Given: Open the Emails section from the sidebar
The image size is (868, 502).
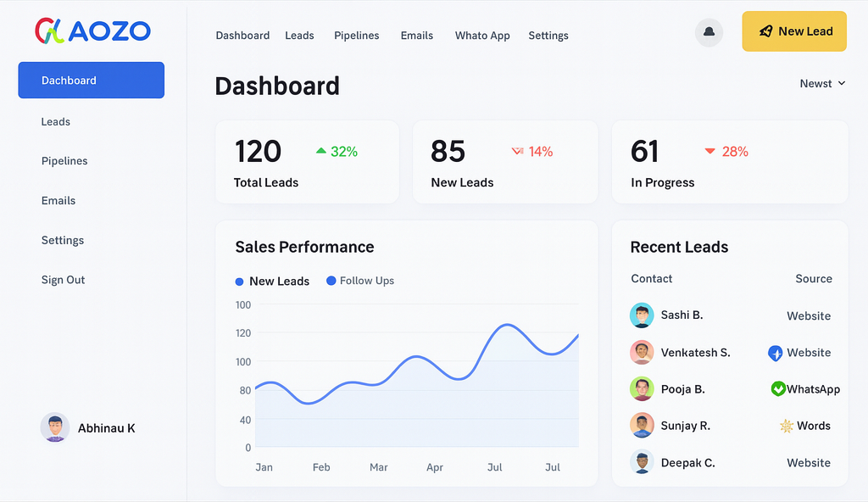Looking at the screenshot, I should 58,201.
